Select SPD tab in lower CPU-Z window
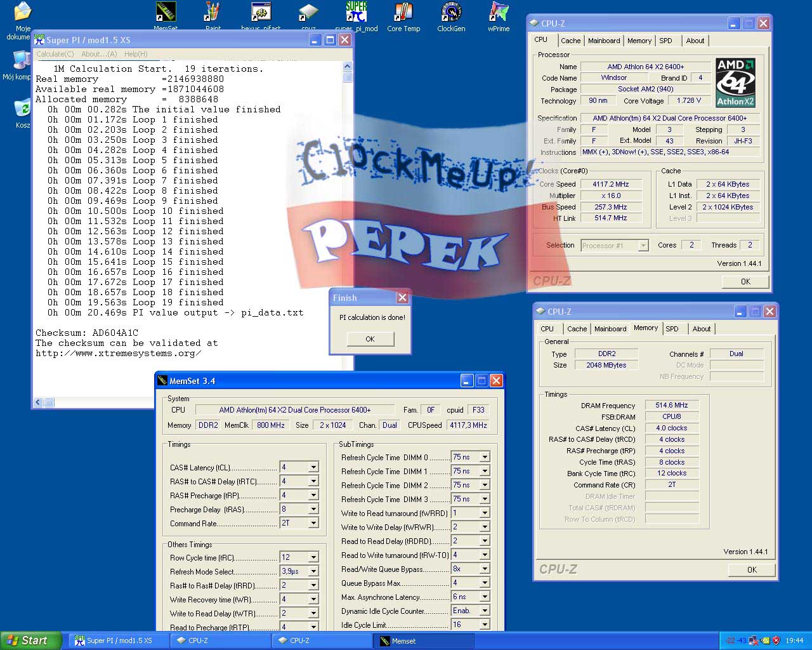 point(672,329)
